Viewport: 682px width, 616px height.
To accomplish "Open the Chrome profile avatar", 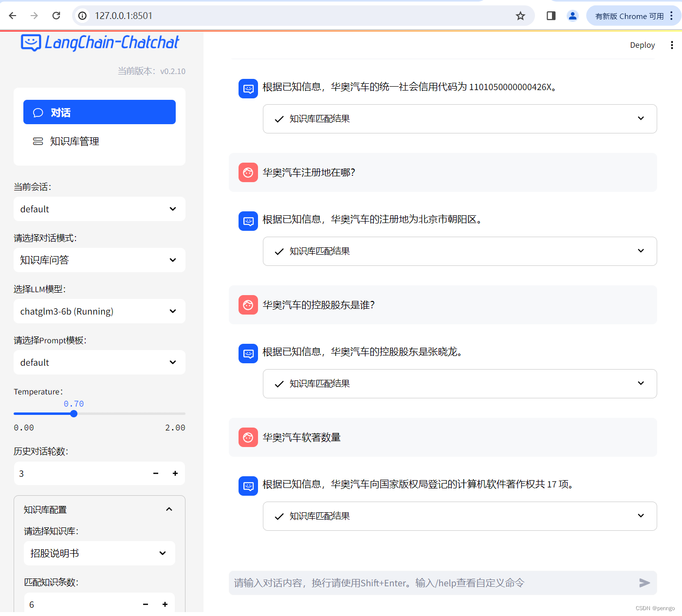I will 572,16.
